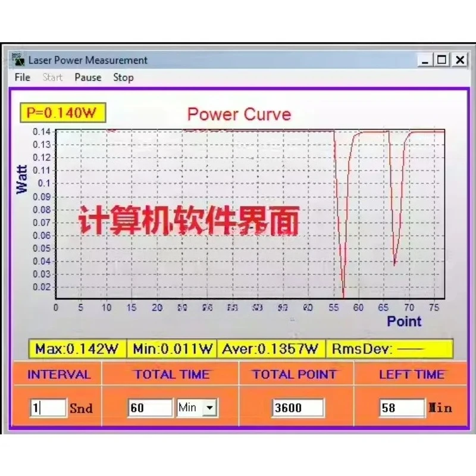Select the Aver:0.1357W readout
Viewport: 476px width, 476px height.
pyautogui.click(x=271, y=349)
